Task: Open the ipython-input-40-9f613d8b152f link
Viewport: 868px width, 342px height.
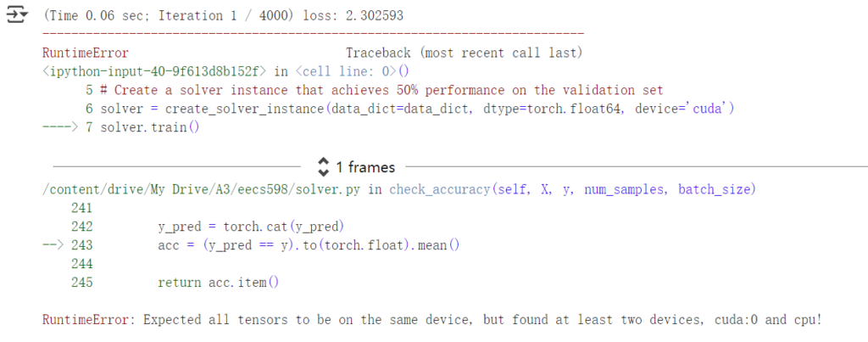Action: [x=157, y=71]
